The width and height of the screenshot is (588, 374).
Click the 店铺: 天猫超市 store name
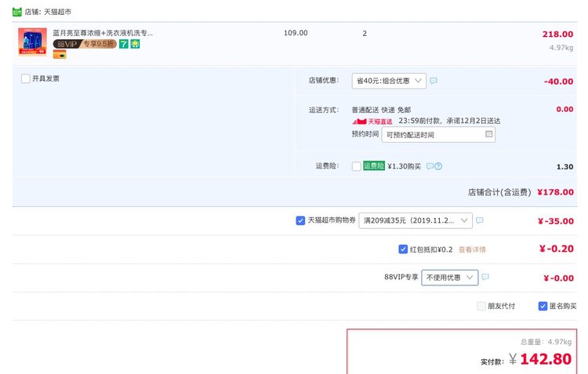[48, 12]
